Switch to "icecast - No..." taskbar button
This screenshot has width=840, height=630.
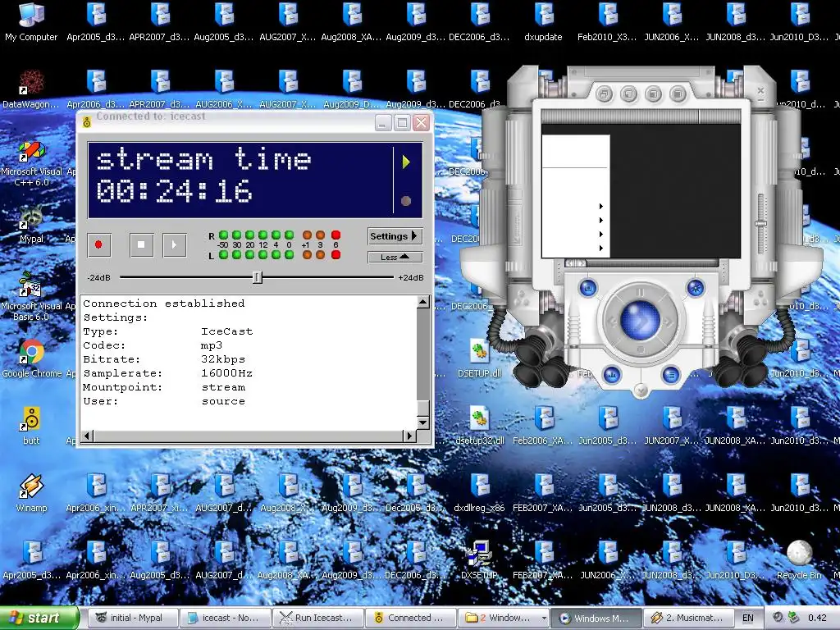point(226,618)
